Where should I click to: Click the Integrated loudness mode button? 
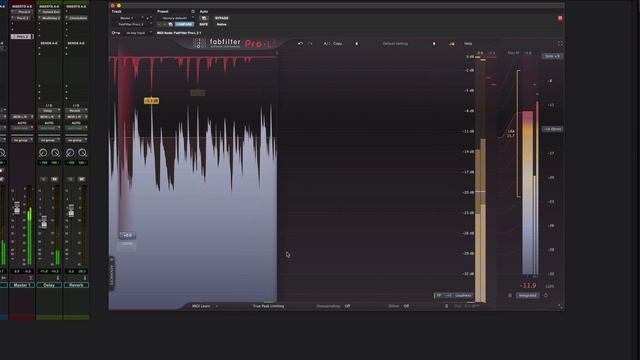point(527,296)
